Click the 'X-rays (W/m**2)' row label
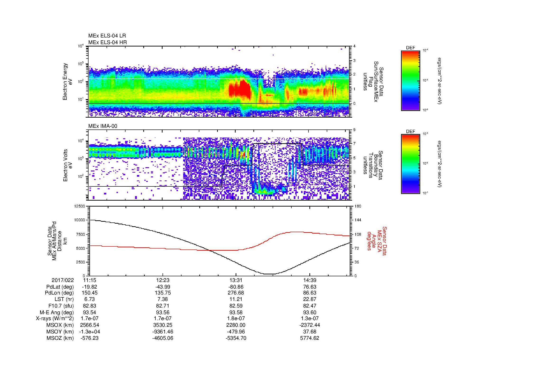This screenshot has width=555, height=392. [55, 318]
